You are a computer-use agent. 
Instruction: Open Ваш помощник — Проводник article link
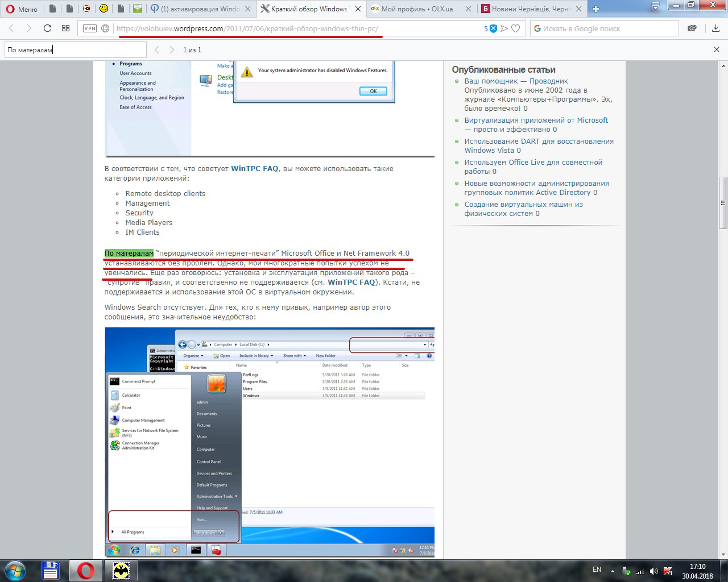pyautogui.click(x=516, y=81)
